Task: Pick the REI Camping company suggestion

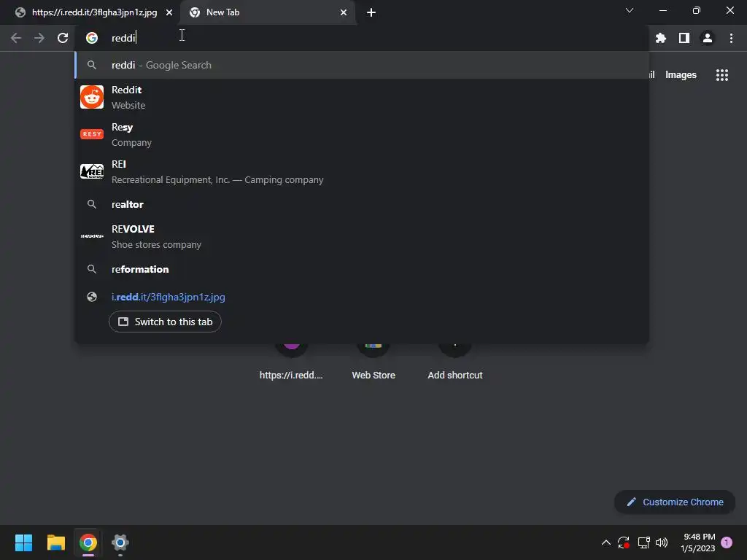Action: [362, 171]
